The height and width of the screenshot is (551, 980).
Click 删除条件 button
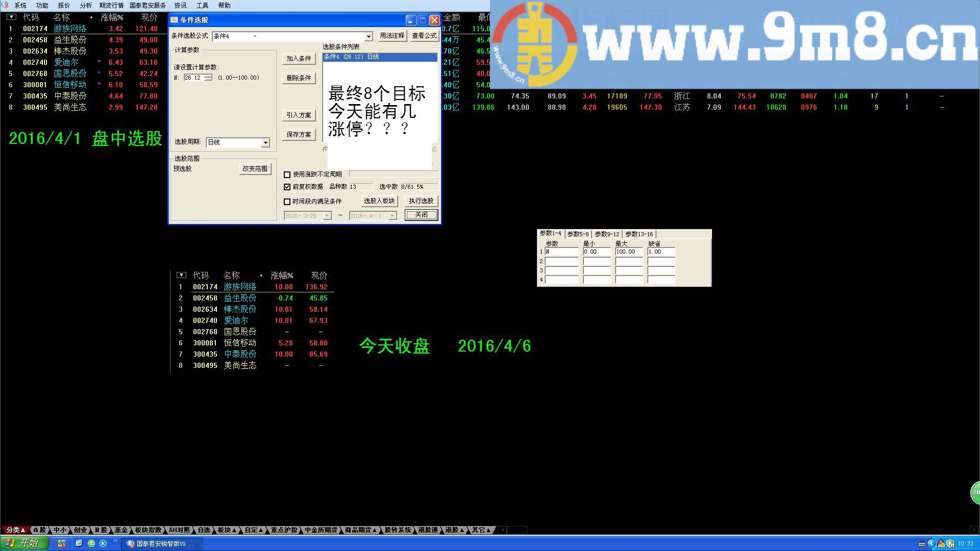pyautogui.click(x=299, y=78)
